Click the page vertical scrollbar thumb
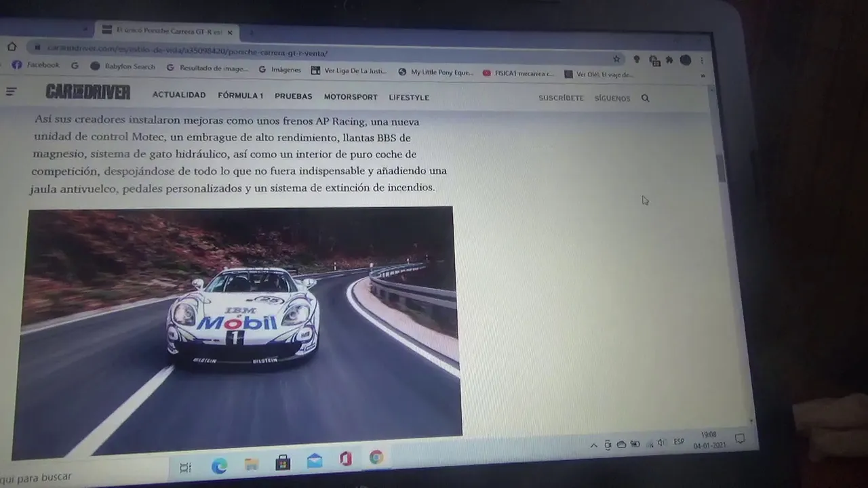868x488 pixels. click(x=722, y=167)
